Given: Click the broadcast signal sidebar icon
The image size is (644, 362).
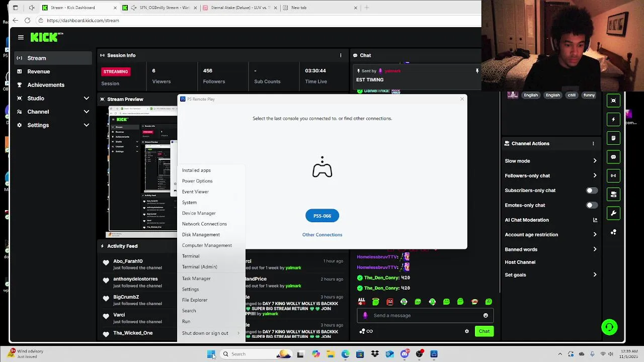Looking at the screenshot, I should pos(613,175).
